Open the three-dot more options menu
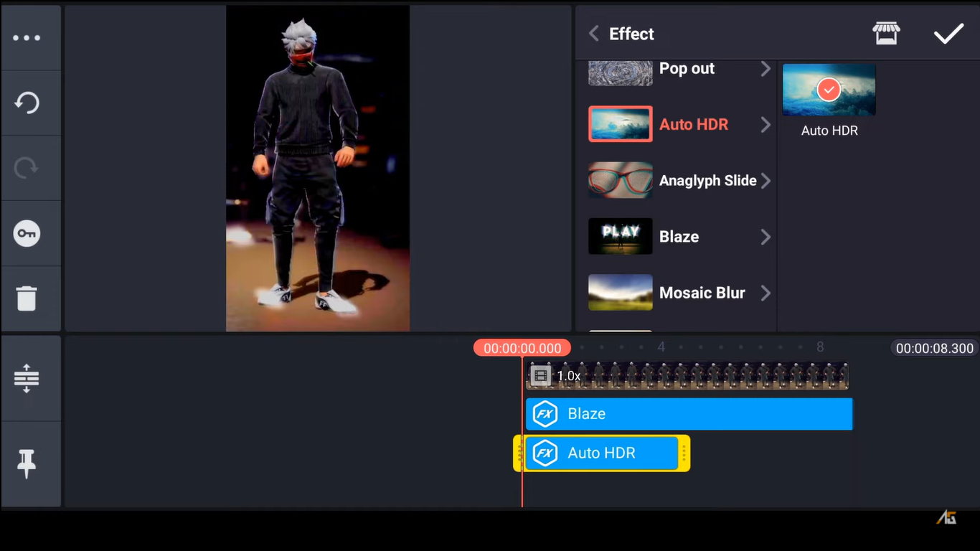980x551 pixels. (27, 38)
